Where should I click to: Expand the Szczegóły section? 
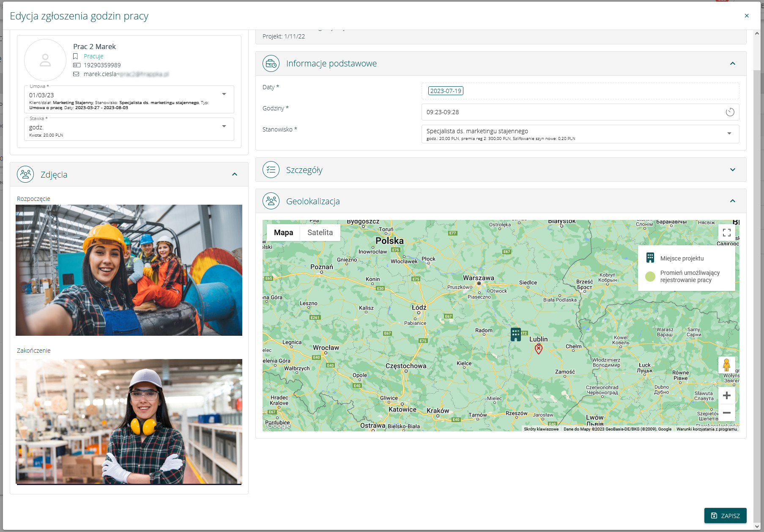(x=732, y=170)
